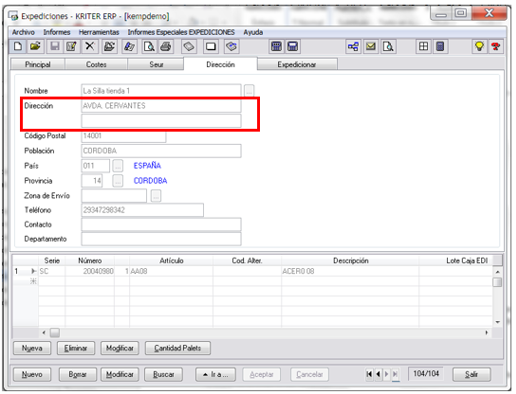Image resolution: width=516 pixels, height=394 pixels.
Task: Click the red help icon
Action: [x=496, y=46]
